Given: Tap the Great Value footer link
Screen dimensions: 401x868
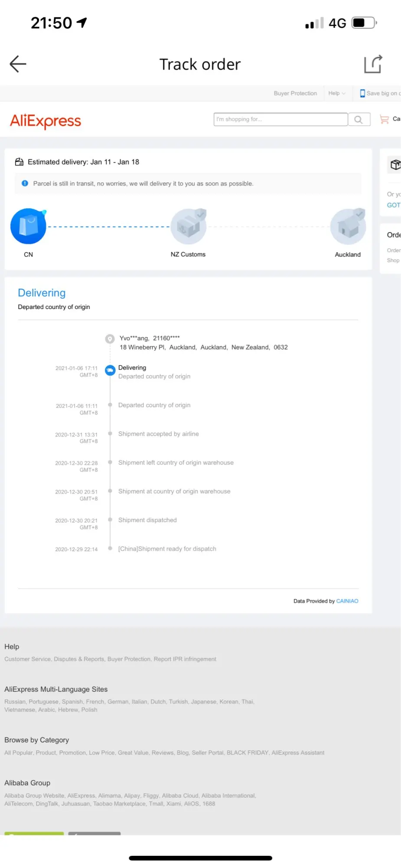Looking at the screenshot, I should pyautogui.click(x=133, y=753).
